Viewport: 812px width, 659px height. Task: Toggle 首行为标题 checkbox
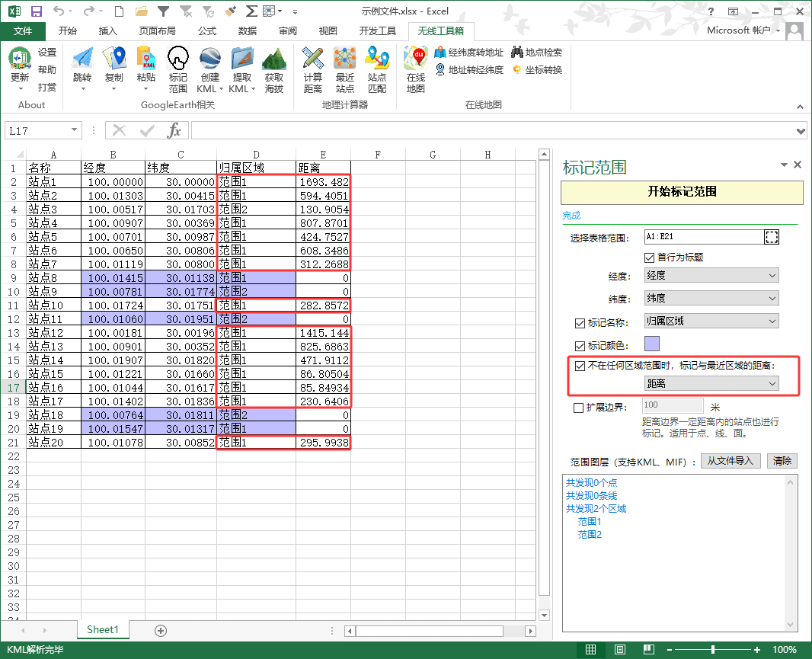650,258
